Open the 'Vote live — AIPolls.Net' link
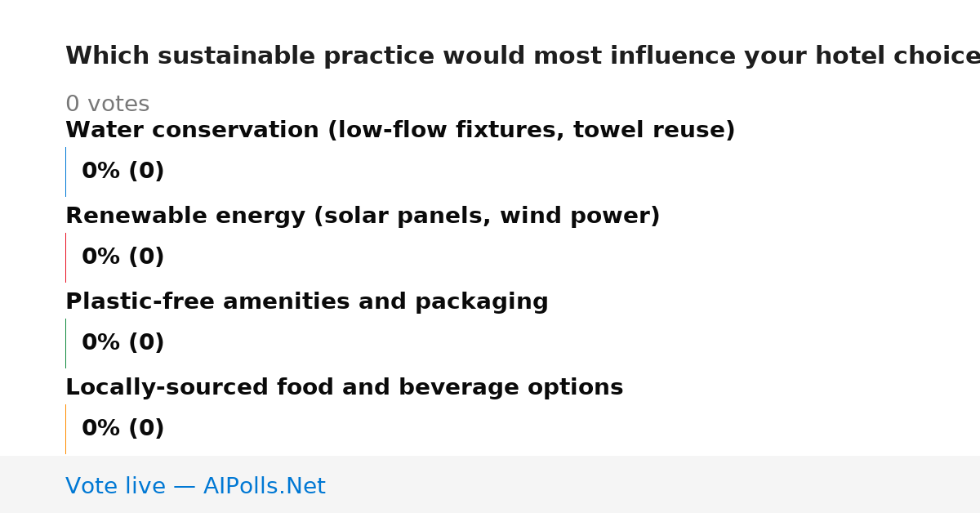 (195, 487)
